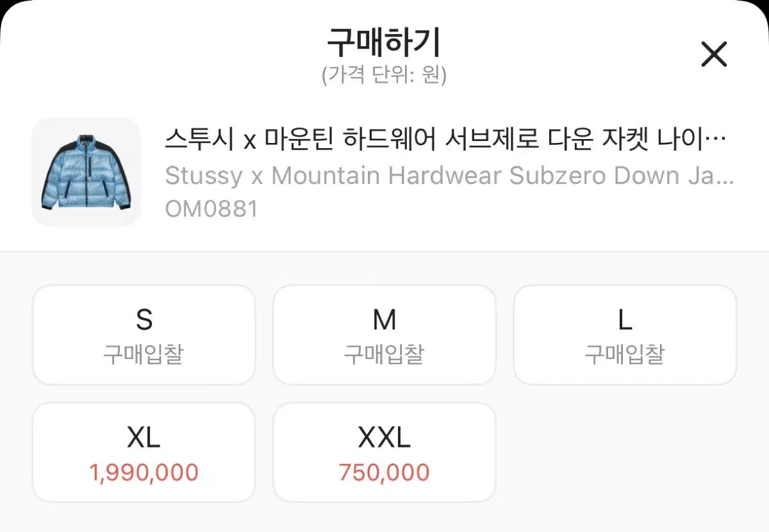Tap the blue jacket product thumbnail
The image size is (769, 532).
coord(86,172)
